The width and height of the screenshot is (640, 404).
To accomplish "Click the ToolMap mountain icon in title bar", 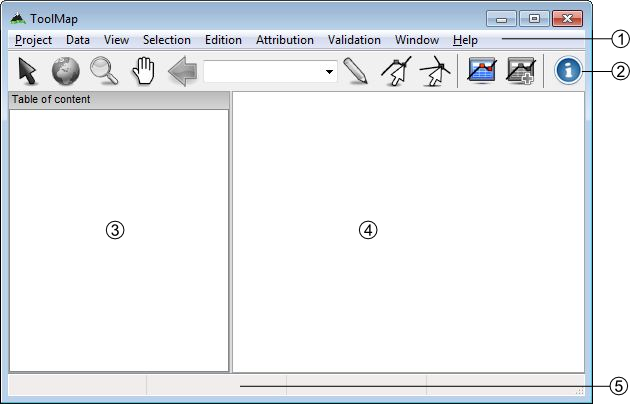I will [x=18, y=18].
